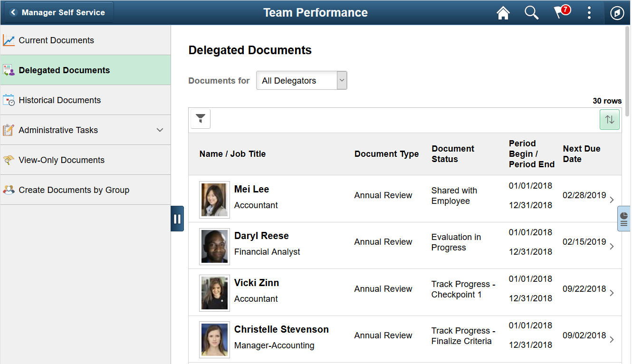Open Mei Lee row chevron
The image size is (632, 364).
pyautogui.click(x=612, y=200)
